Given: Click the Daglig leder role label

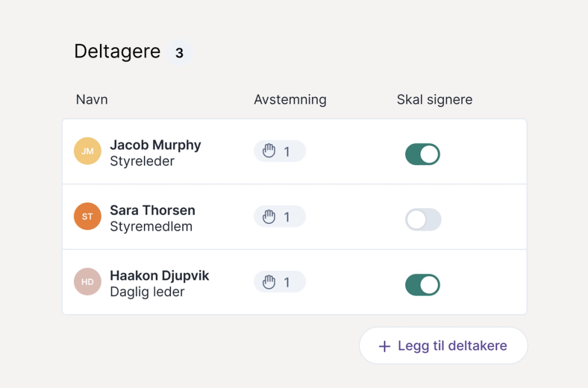Looking at the screenshot, I should coord(147,292).
